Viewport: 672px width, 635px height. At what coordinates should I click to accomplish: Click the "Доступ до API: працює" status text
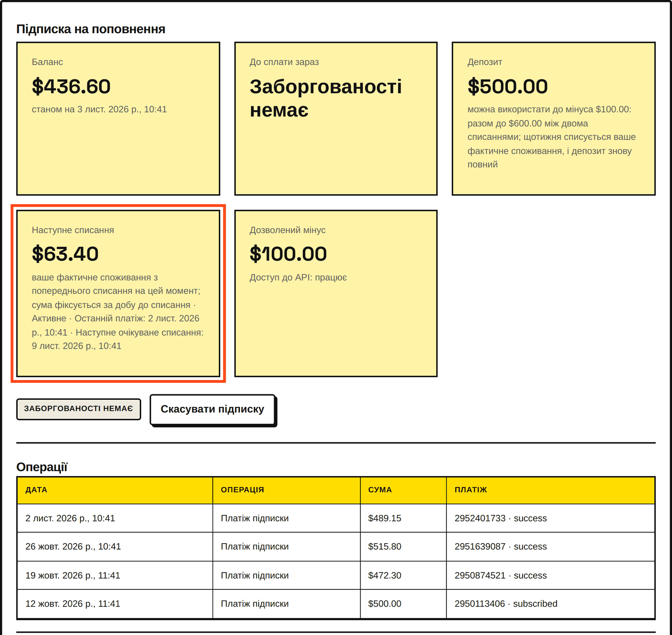coord(298,278)
